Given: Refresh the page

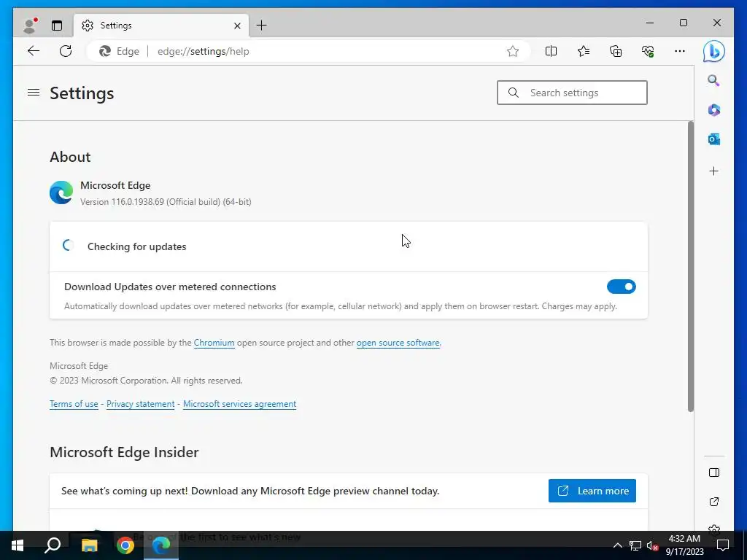Looking at the screenshot, I should [66, 51].
